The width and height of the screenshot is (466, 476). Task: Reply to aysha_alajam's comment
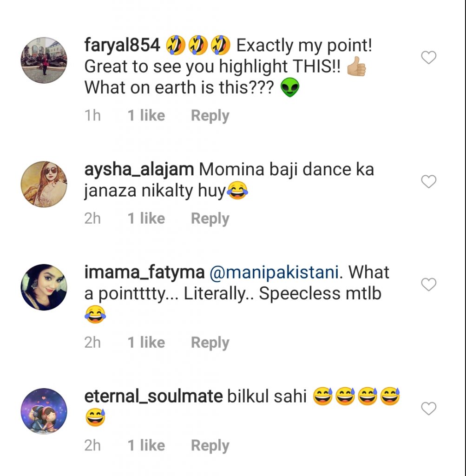point(210,218)
